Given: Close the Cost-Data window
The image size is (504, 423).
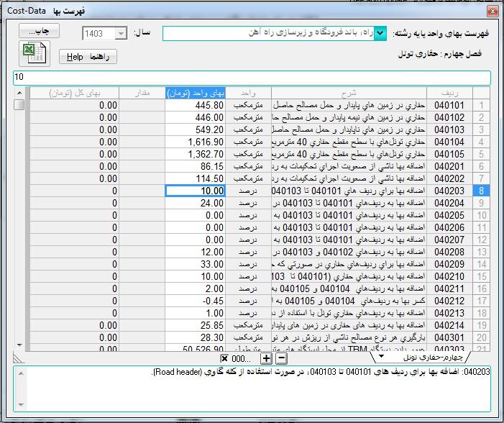Looking at the screenshot, I should click(x=492, y=11).
